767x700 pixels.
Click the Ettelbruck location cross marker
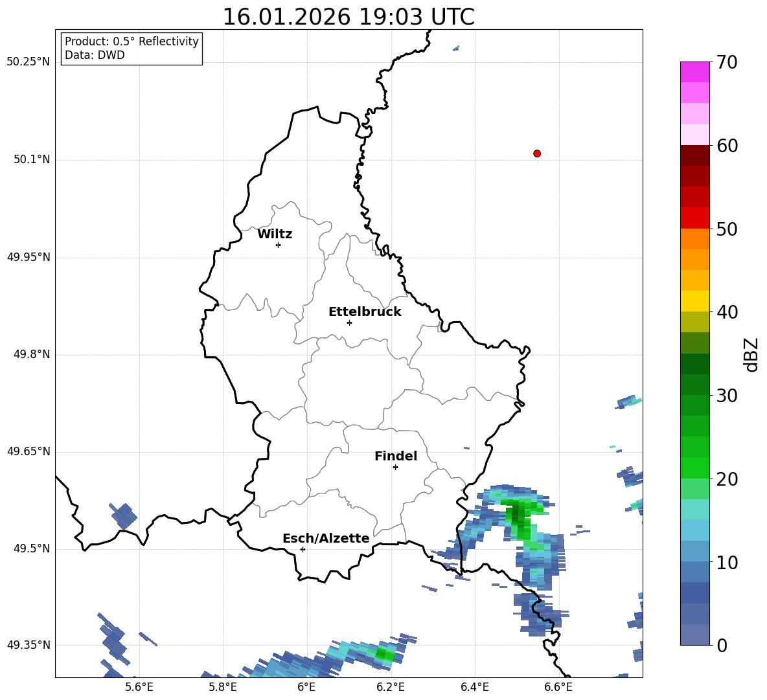click(349, 322)
